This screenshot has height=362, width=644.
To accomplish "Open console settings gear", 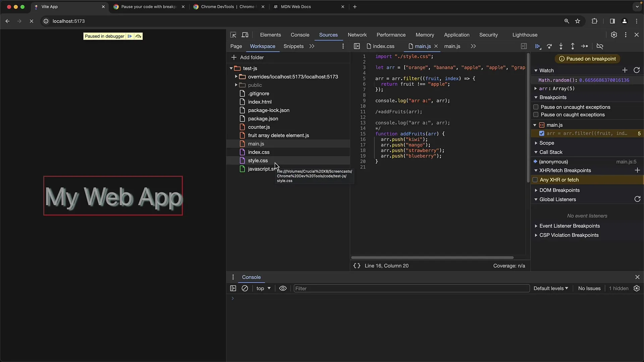I will click(637, 289).
